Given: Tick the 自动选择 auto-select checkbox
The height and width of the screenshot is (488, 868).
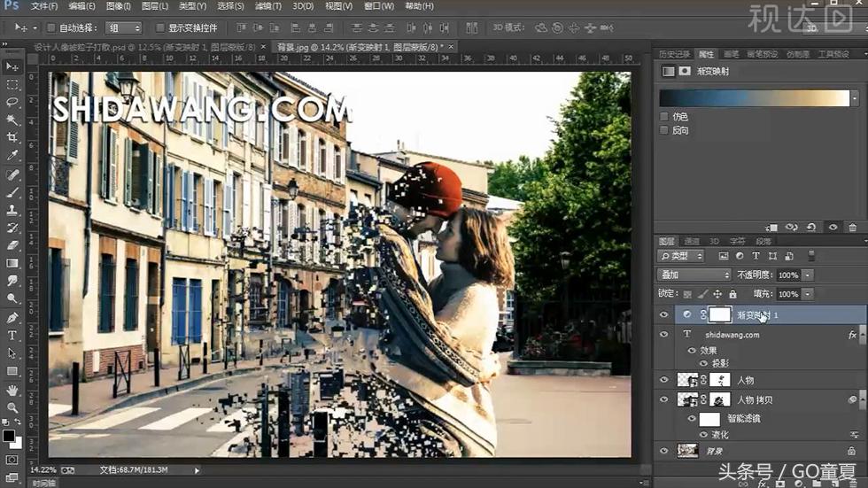Looking at the screenshot, I should tap(50, 28).
